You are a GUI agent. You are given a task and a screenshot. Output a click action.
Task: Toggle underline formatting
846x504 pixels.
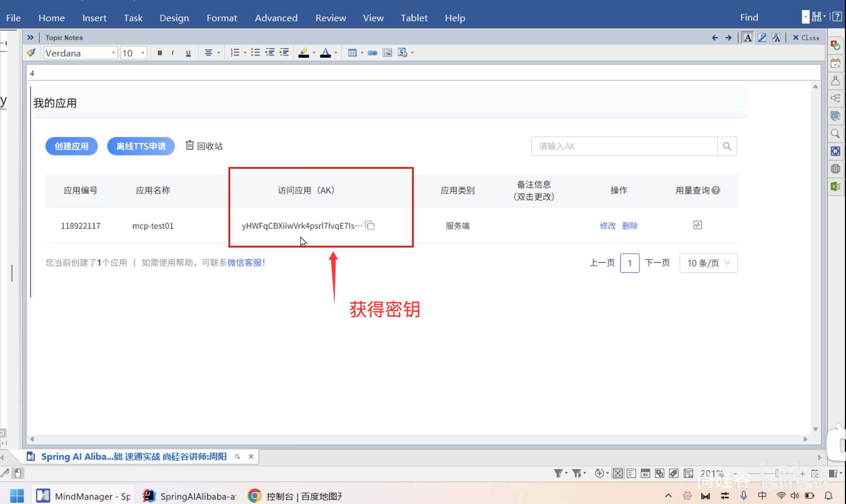click(188, 53)
